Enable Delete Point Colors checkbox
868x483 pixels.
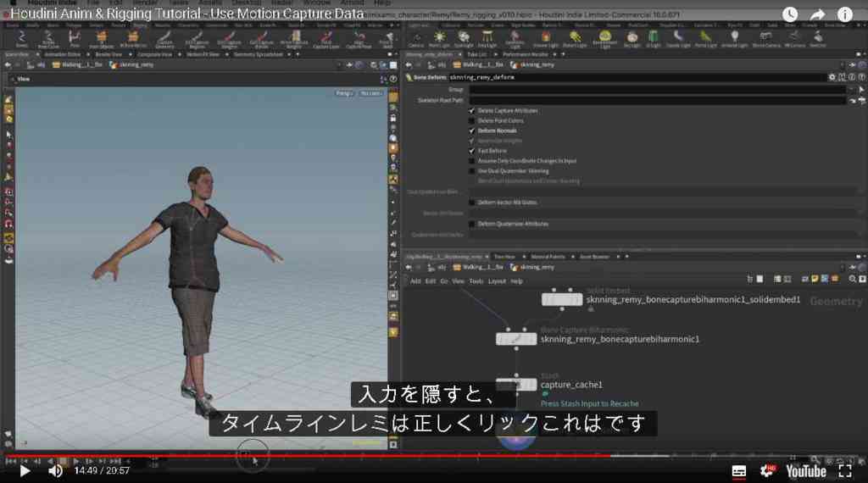[x=471, y=120]
